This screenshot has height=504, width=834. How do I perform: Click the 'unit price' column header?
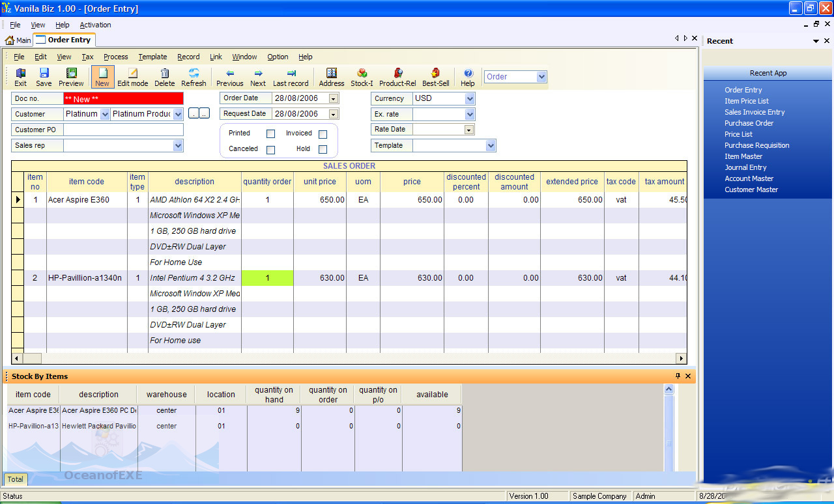pyautogui.click(x=319, y=182)
